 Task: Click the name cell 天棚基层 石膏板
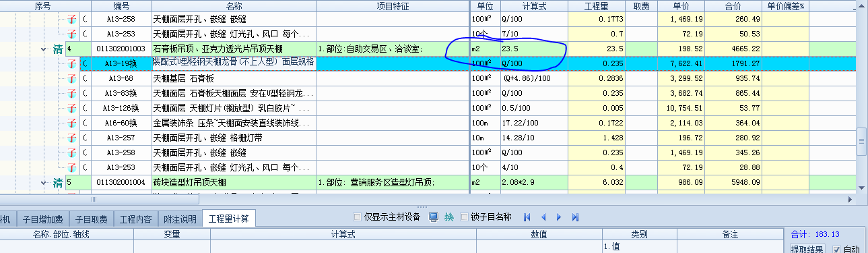click(x=233, y=78)
